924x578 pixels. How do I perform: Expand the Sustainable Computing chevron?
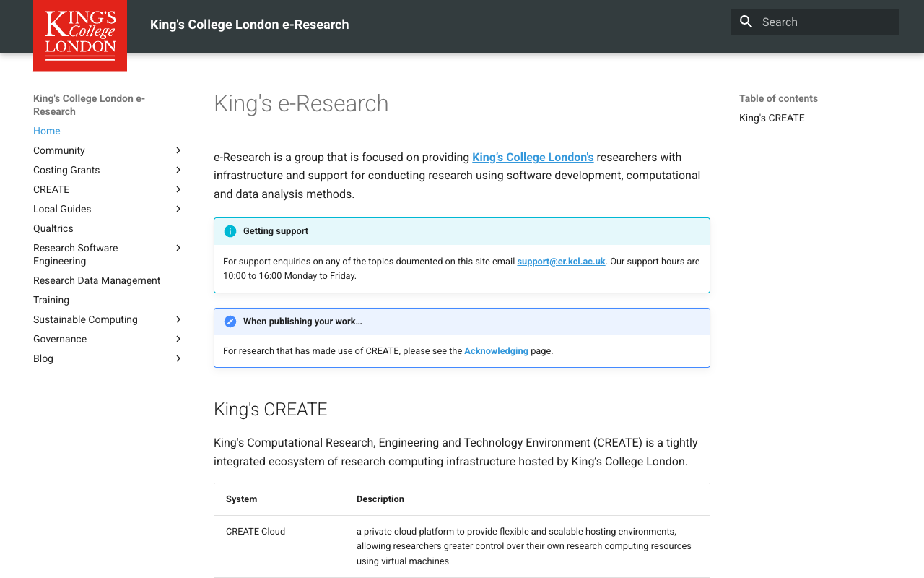point(178,319)
